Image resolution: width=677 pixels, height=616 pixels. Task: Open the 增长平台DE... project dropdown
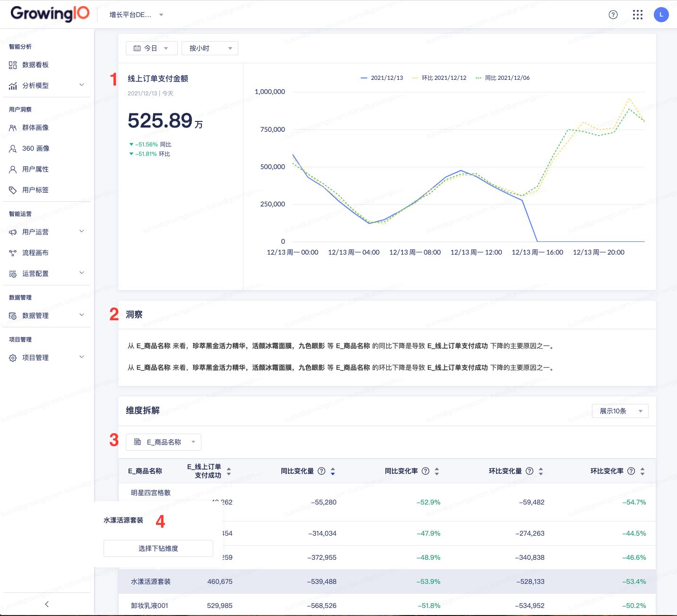[x=136, y=15]
